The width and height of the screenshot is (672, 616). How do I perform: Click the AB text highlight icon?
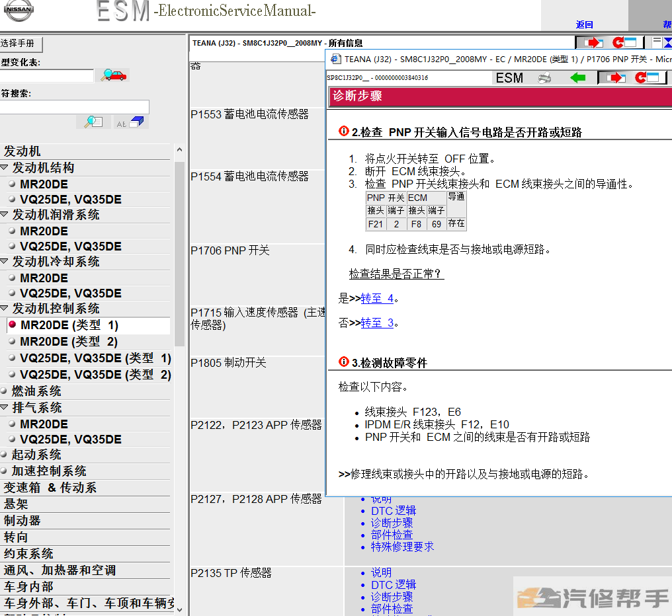click(x=130, y=122)
